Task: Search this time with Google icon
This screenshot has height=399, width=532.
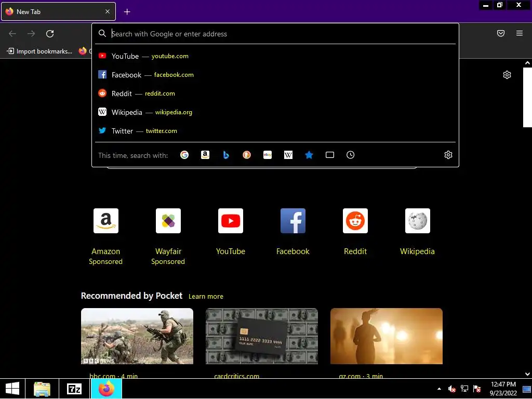Action: coord(184,155)
